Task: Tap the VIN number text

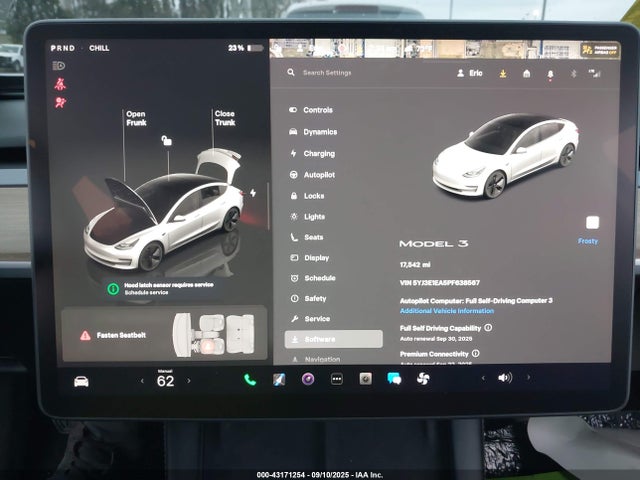Action: click(440, 283)
